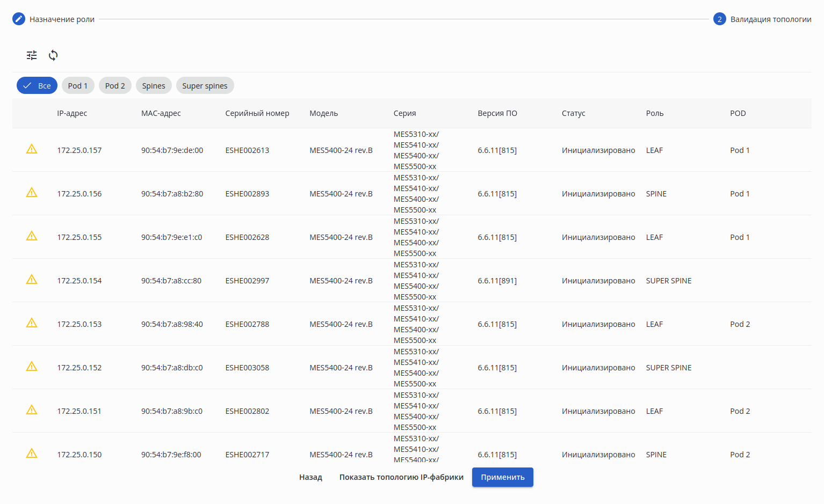
Task: Click the pencil icon of role assignment step
Action: pyautogui.click(x=19, y=19)
